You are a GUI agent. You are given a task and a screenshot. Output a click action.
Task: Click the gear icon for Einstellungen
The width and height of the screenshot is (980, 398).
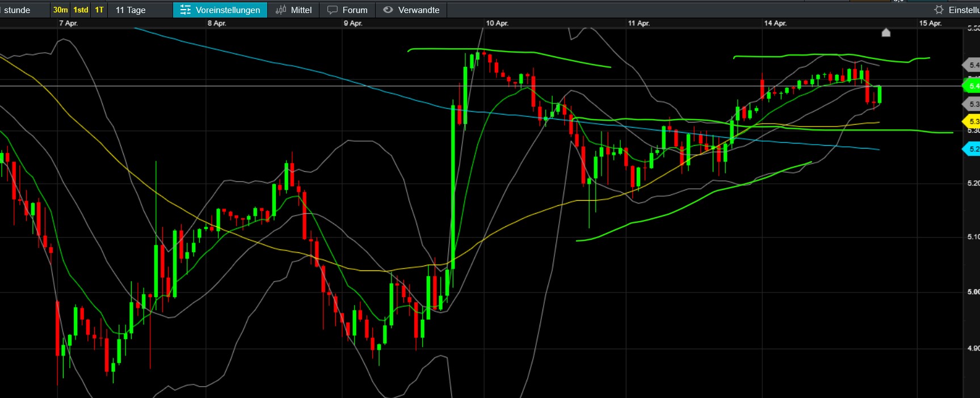(939, 10)
